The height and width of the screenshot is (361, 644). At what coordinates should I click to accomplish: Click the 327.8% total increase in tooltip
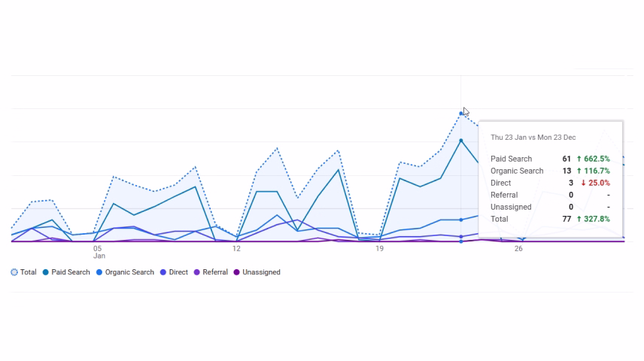point(593,219)
